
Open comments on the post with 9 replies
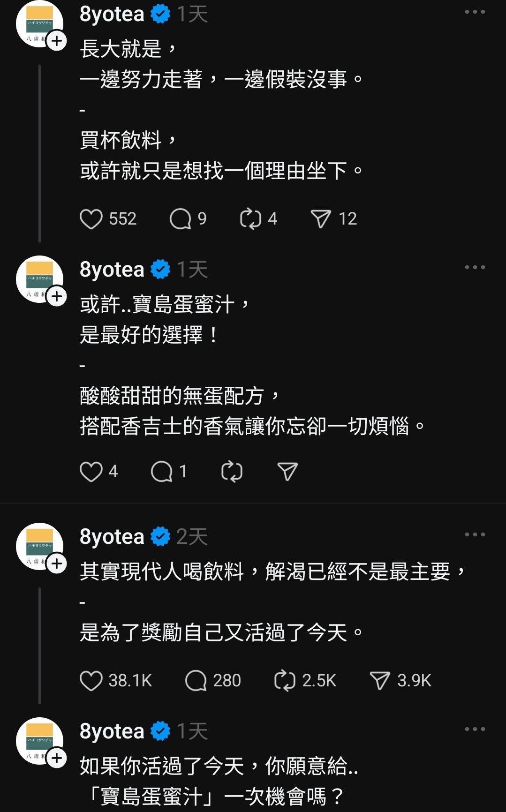pos(181,219)
